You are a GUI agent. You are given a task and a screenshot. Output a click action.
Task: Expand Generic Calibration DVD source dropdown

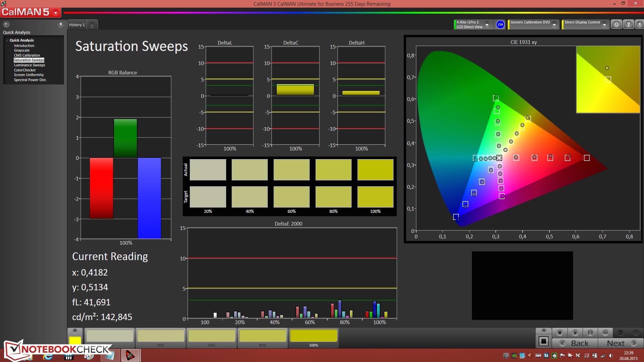coord(554,25)
